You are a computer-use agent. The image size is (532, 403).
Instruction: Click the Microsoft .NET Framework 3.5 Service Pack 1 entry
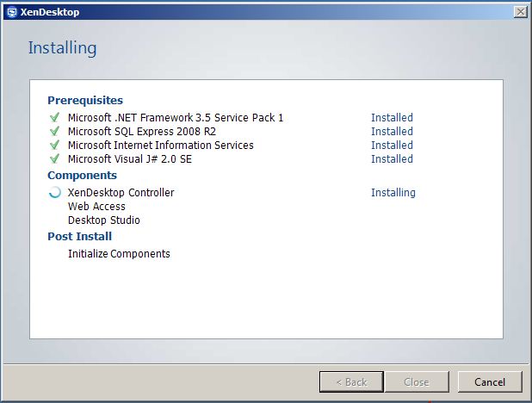pos(176,117)
